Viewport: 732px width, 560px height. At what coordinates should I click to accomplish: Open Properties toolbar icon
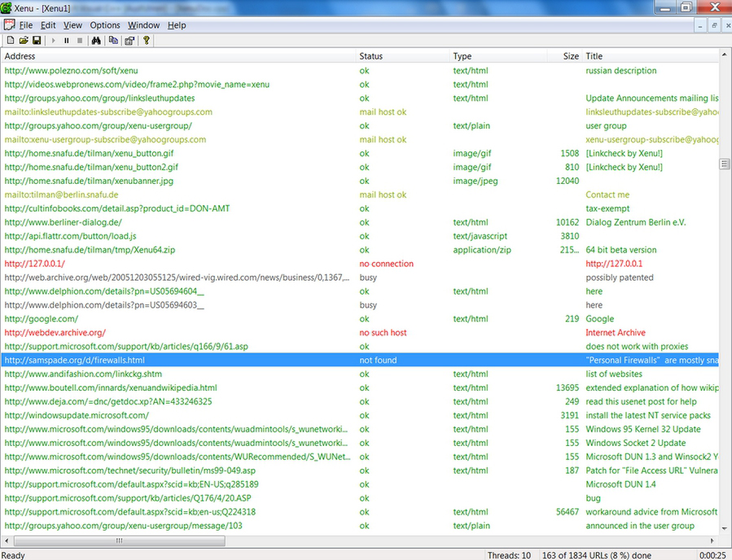tap(129, 41)
